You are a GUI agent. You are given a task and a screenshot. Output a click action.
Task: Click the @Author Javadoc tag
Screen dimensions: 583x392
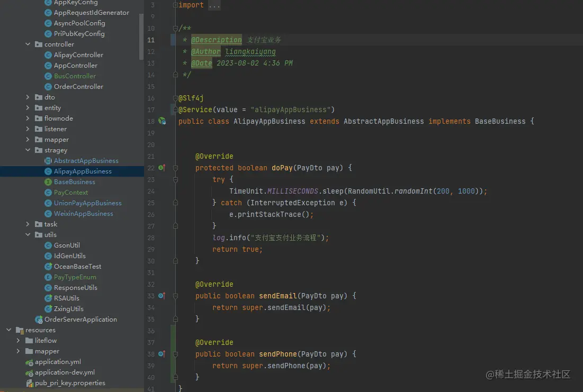click(205, 52)
